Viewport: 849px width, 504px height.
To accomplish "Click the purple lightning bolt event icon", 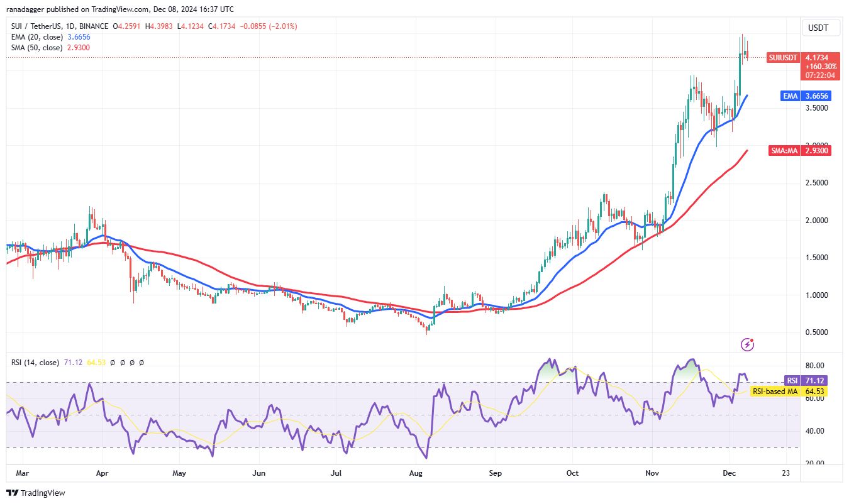I will click(748, 344).
